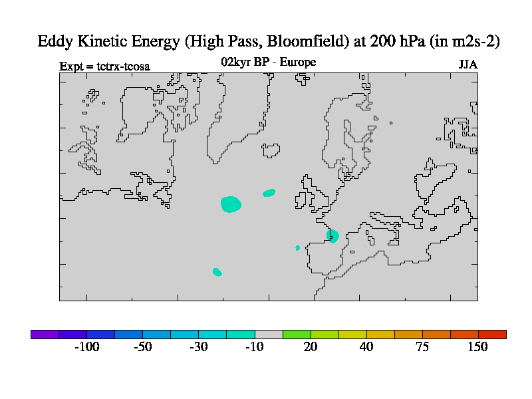The image size is (532, 399).
Task: Select the 40 colorbar value
Action: (366, 347)
